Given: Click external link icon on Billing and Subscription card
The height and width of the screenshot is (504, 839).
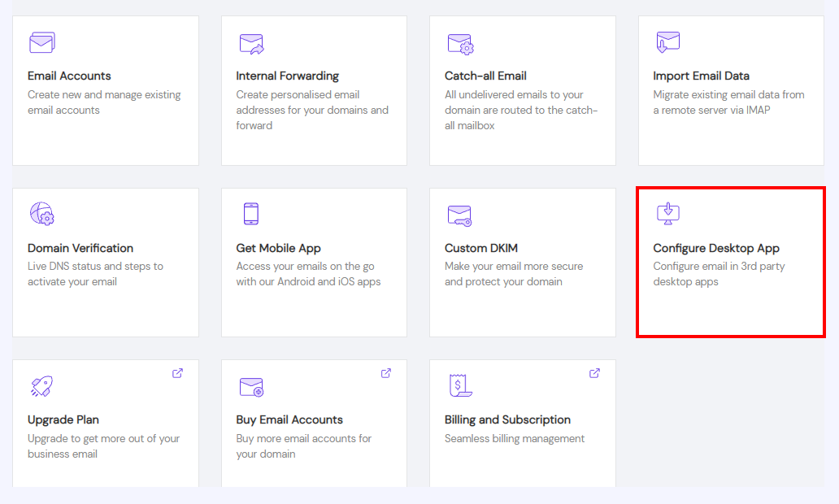Looking at the screenshot, I should pyautogui.click(x=594, y=373).
